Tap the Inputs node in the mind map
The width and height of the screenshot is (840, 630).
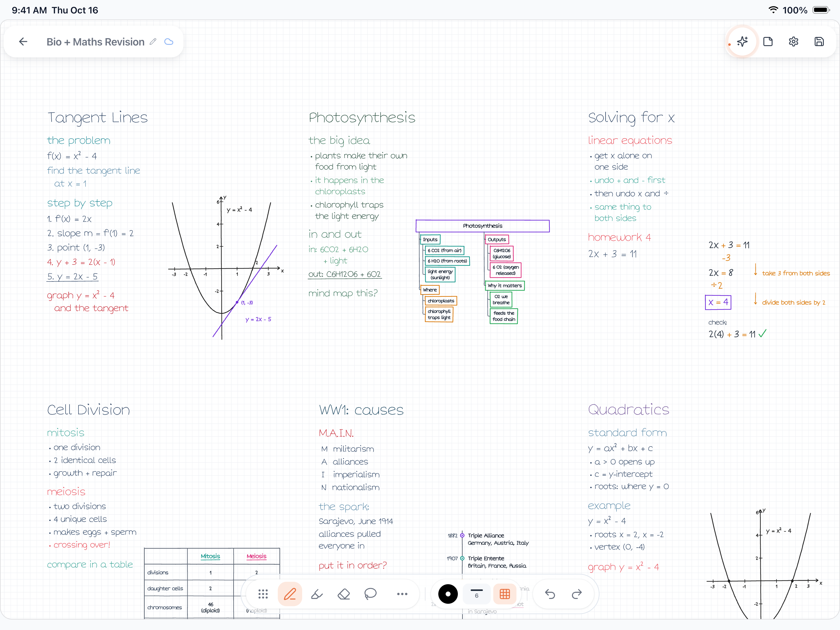pos(430,240)
